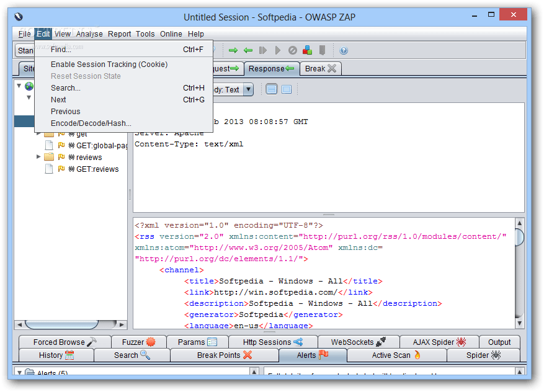Screen dimensions: 544x392
Task: Expand the reviews folder node
Action: [38, 157]
